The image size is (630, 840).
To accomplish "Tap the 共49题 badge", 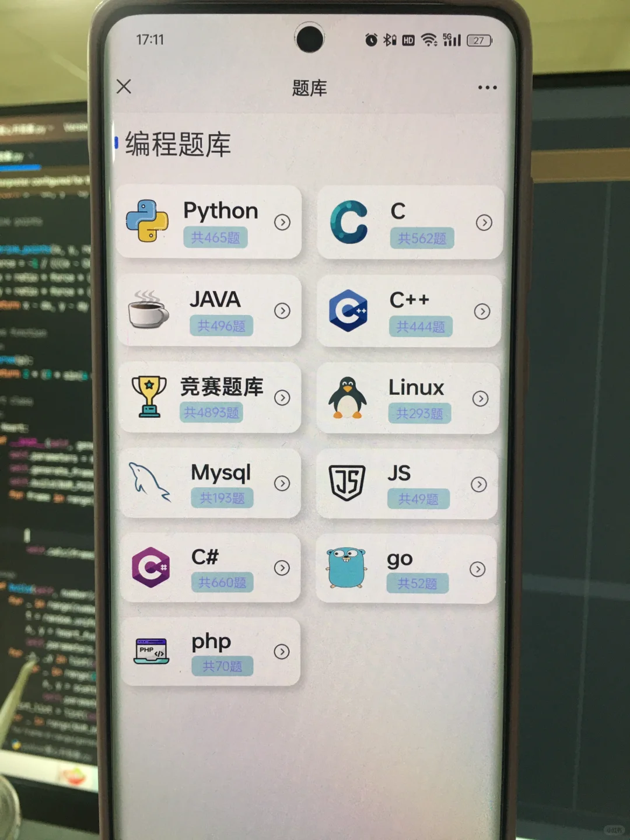I will click(x=418, y=499).
